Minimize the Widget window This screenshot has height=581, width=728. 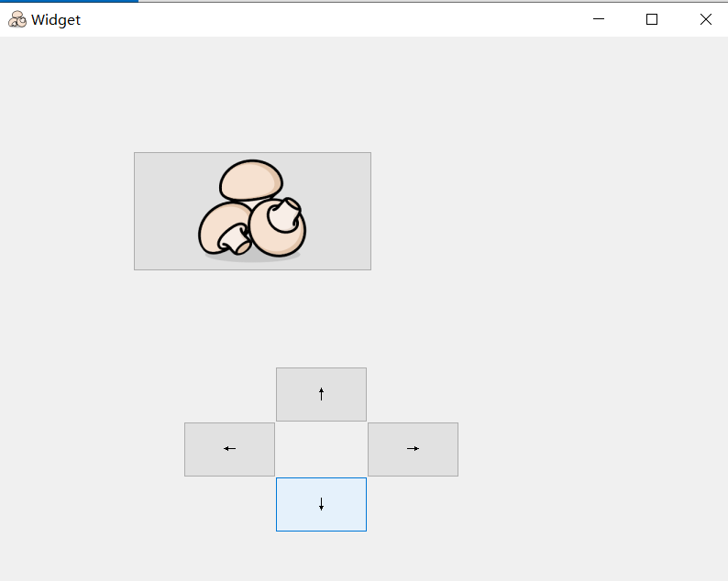[x=599, y=19]
